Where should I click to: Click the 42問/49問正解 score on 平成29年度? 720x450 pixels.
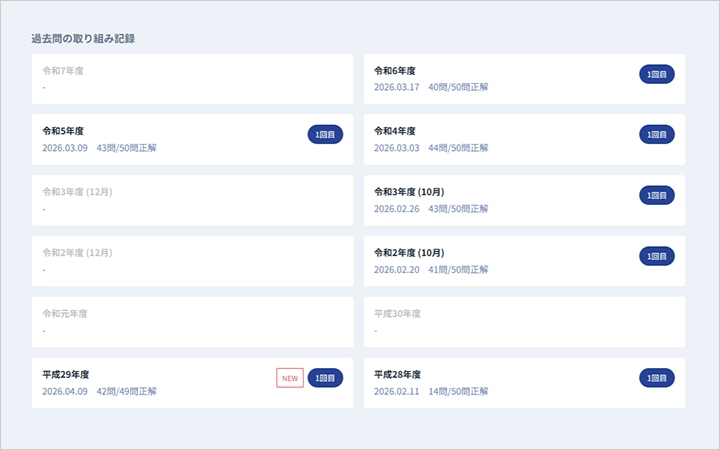pos(126,391)
